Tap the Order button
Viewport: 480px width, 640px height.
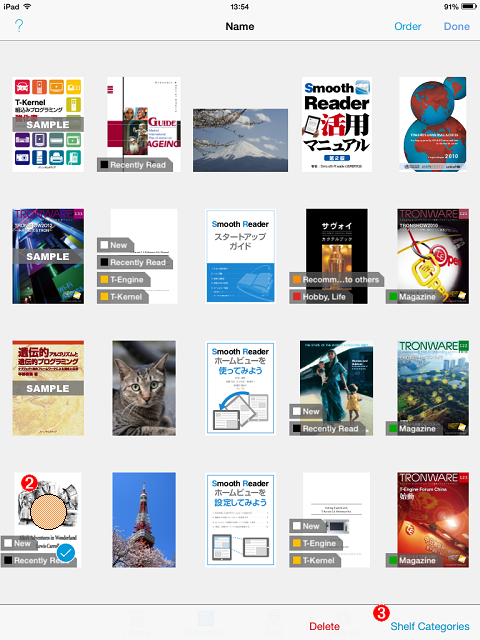(407, 27)
